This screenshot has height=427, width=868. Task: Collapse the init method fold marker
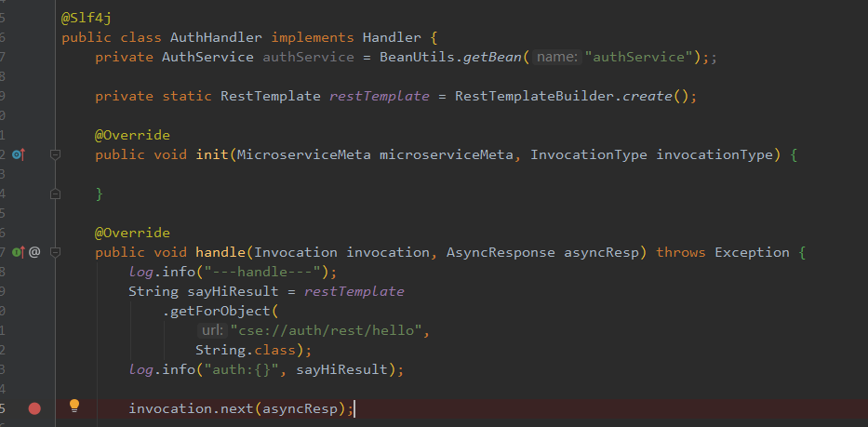point(55,155)
